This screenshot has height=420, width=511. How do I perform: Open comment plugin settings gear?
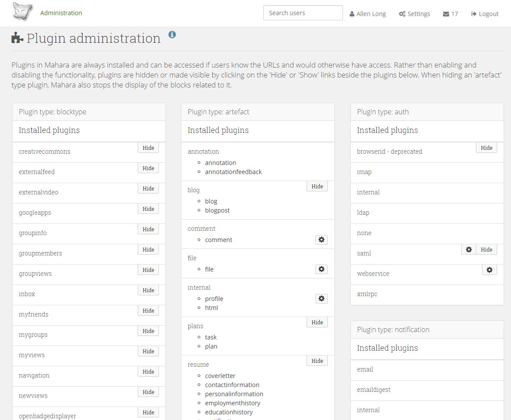(x=321, y=240)
